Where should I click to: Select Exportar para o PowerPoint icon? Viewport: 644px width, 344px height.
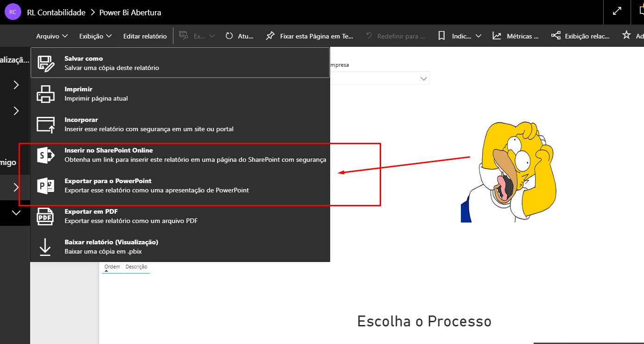45,185
